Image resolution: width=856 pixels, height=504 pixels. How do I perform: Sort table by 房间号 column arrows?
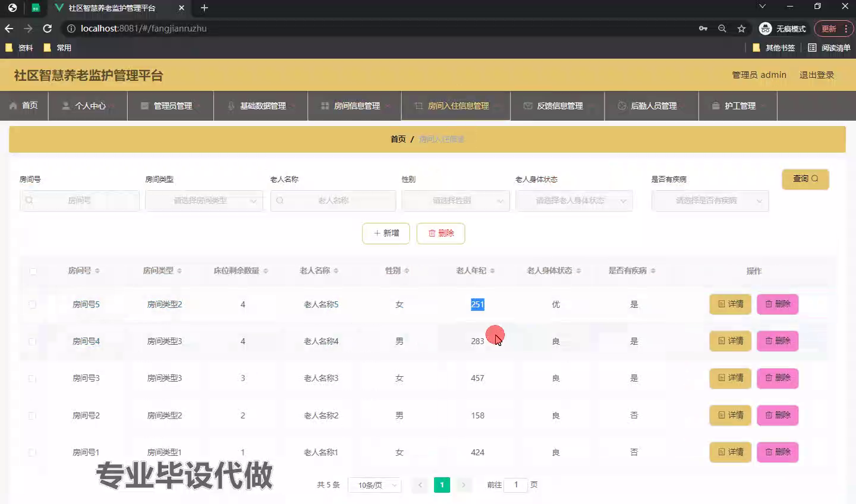coord(97,270)
